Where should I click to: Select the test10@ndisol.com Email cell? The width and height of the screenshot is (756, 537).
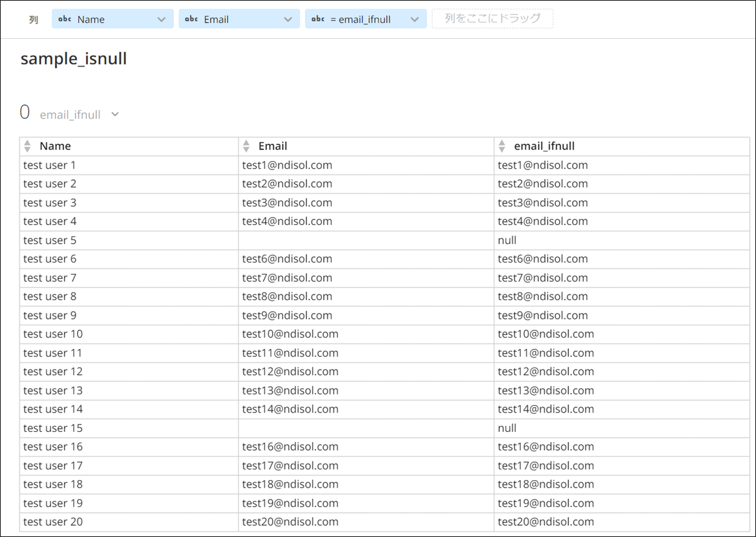290,334
